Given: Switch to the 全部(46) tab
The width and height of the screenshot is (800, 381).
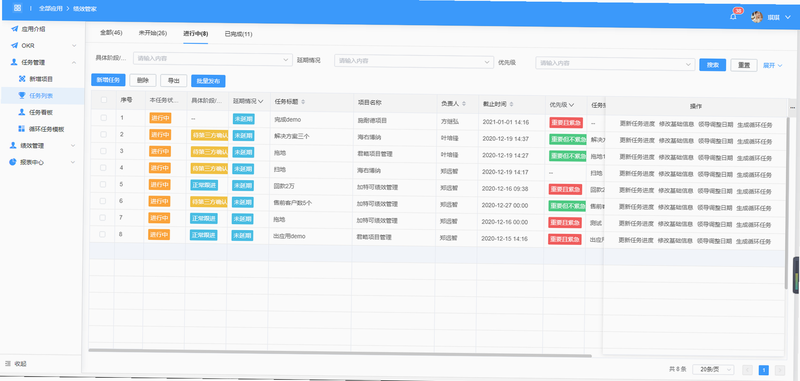Looking at the screenshot, I should 111,33.
